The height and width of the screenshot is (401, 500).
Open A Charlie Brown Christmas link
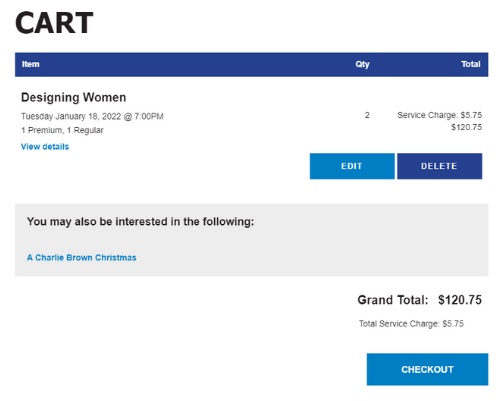[x=82, y=258]
